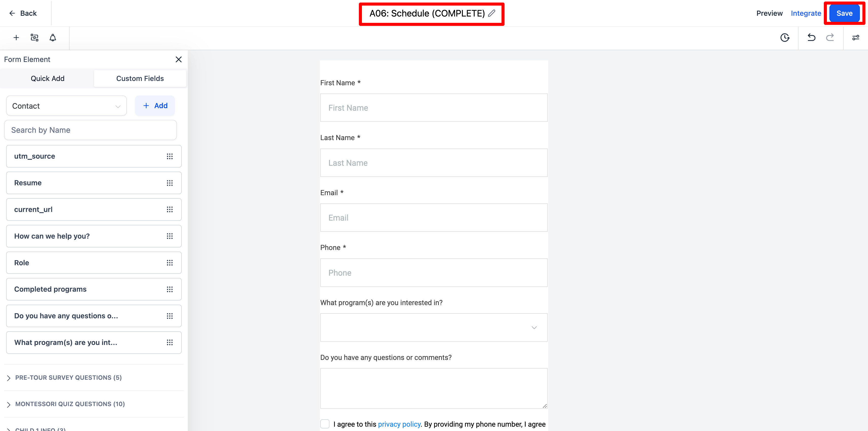Click the undo arrow icon
Viewport: 868px width, 431px height.
811,37
